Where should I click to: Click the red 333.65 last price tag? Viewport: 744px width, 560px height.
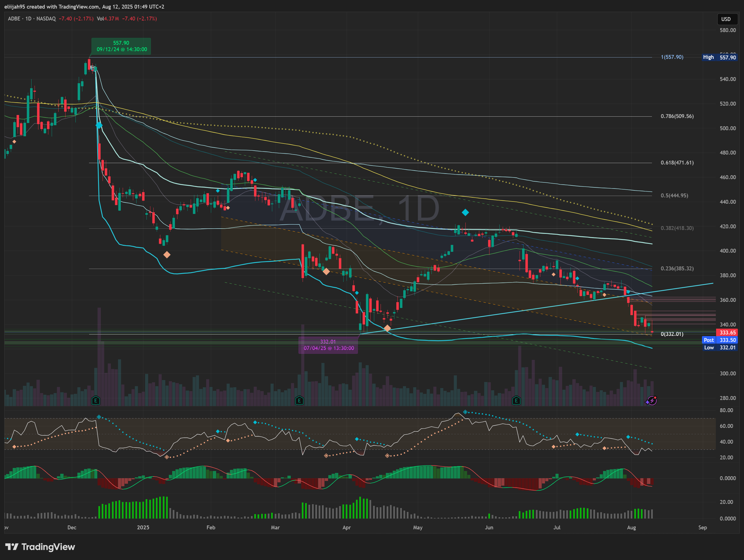pos(727,332)
